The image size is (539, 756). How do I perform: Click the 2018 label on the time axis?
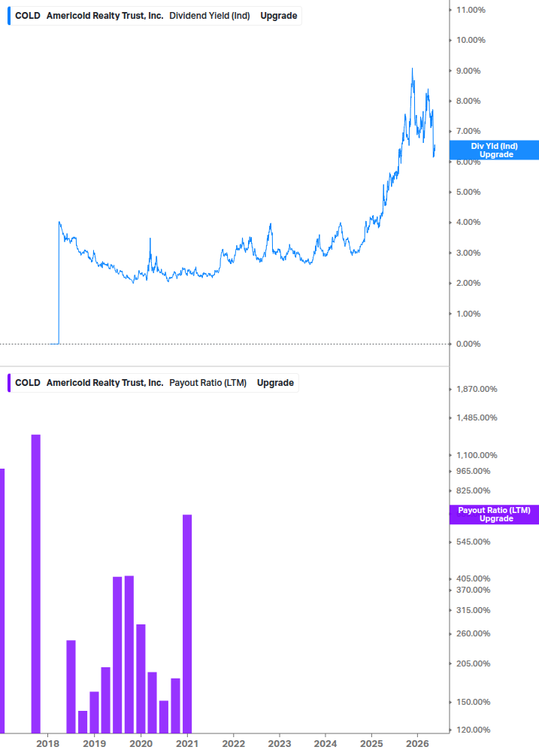coord(47,743)
